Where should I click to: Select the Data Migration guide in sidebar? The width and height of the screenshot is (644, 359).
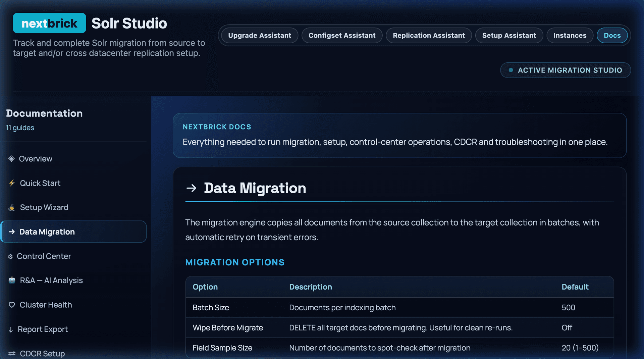tap(73, 232)
